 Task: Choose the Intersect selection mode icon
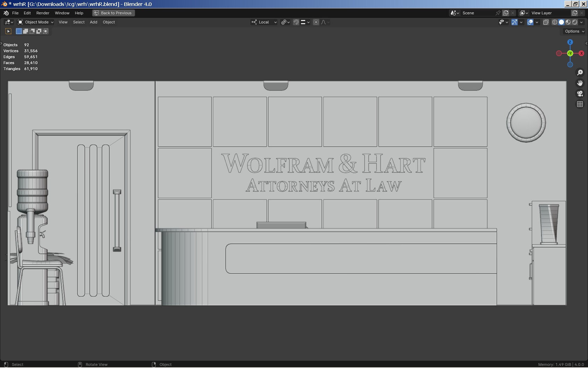[45, 31]
